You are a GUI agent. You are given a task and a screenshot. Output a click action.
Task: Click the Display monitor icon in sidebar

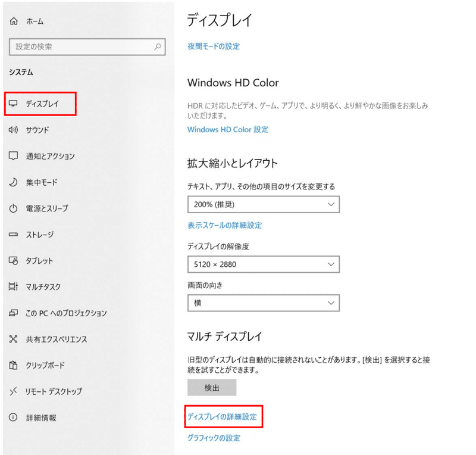[13, 104]
